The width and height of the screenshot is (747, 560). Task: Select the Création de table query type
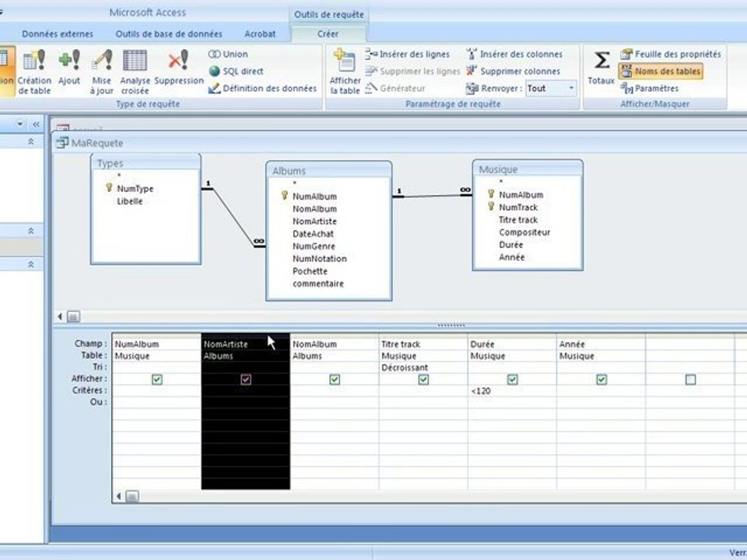(x=33, y=72)
